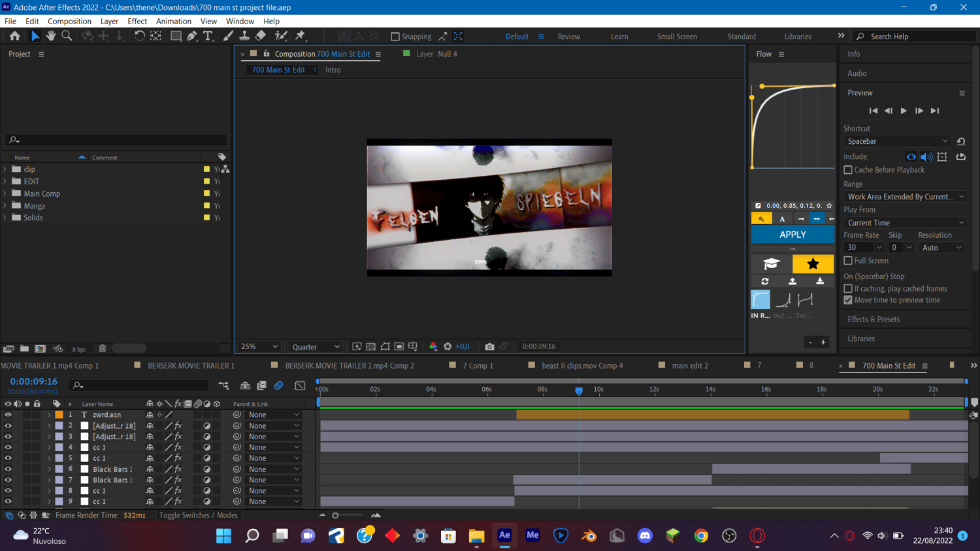Toggle visibility of layer 6 Black Bars
The height and width of the screenshot is (551, 980).
click(x=8, y=469)
